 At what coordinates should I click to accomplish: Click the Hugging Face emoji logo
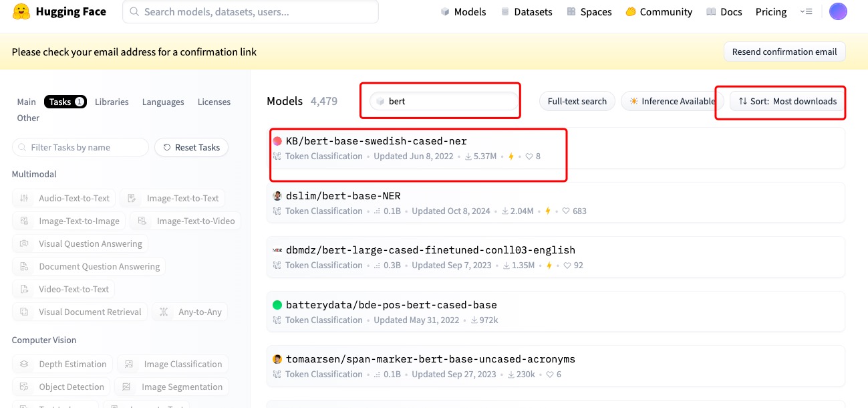(22, 11)
